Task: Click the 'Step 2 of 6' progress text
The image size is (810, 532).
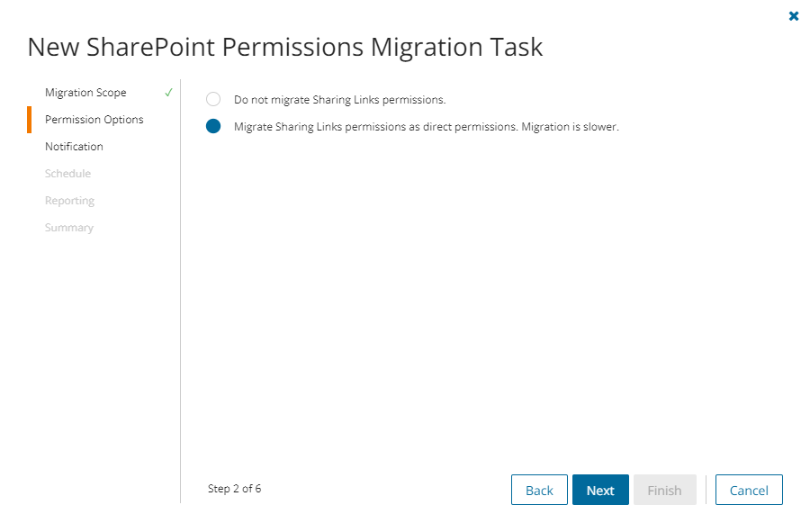Action: (x=234, y=489)
